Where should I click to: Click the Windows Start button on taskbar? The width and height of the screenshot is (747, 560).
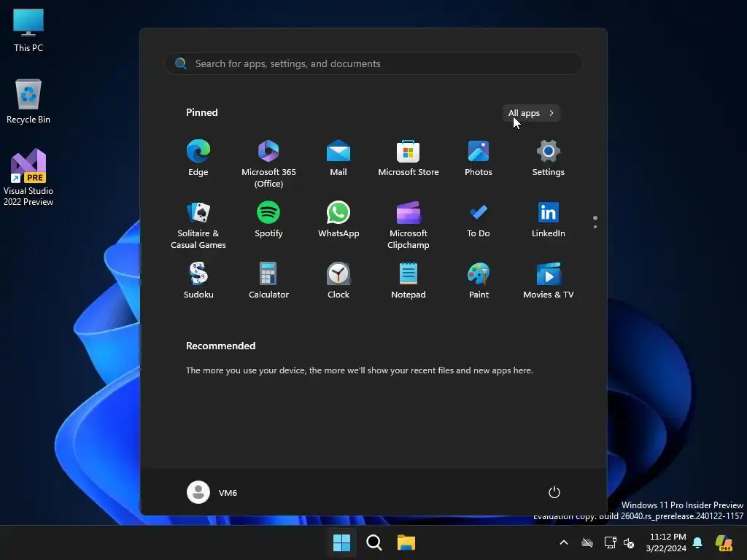point(341,542)
